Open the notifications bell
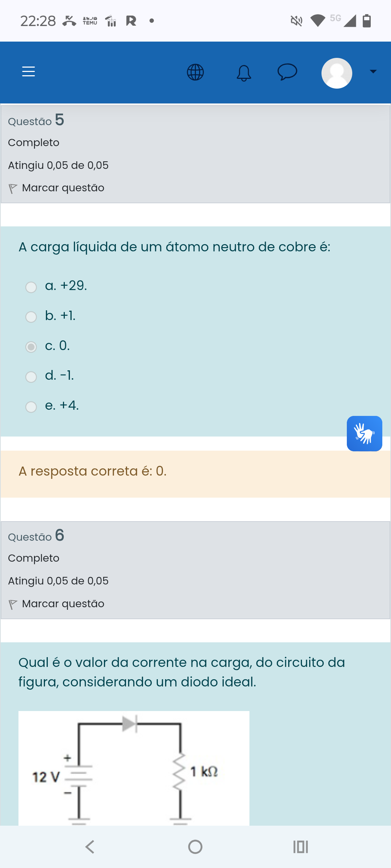Image resolution: width=391 pixels, height=868 pixels. (244, 73)
